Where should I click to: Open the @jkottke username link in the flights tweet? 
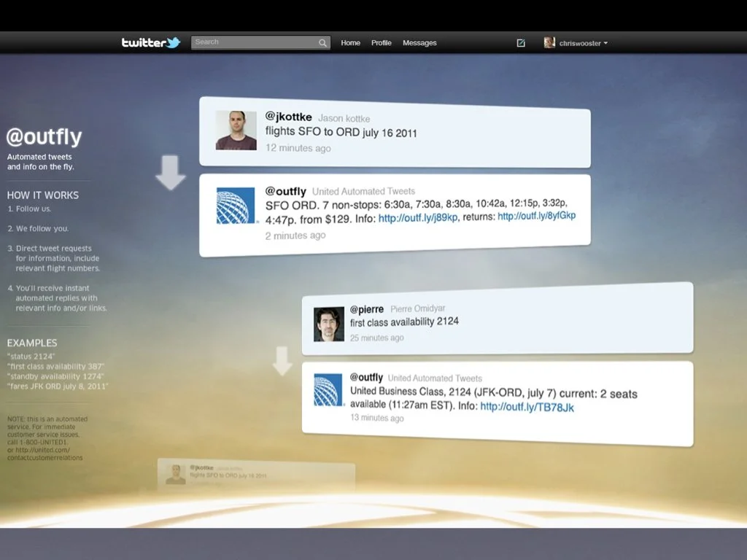coord(289,117)
